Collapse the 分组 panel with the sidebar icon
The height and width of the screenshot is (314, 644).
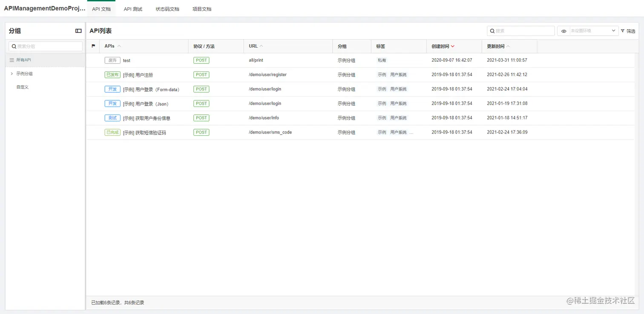coord(78,31)
